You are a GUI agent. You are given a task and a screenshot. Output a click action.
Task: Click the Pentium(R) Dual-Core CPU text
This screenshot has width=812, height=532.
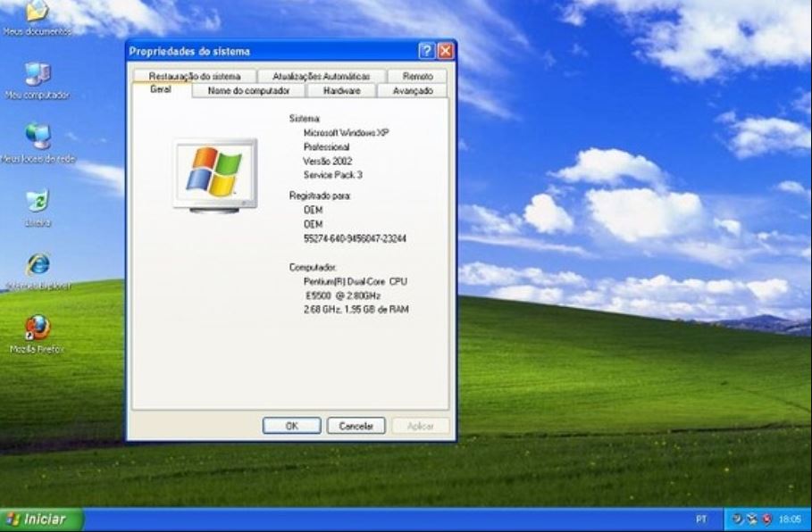(356, 281)
